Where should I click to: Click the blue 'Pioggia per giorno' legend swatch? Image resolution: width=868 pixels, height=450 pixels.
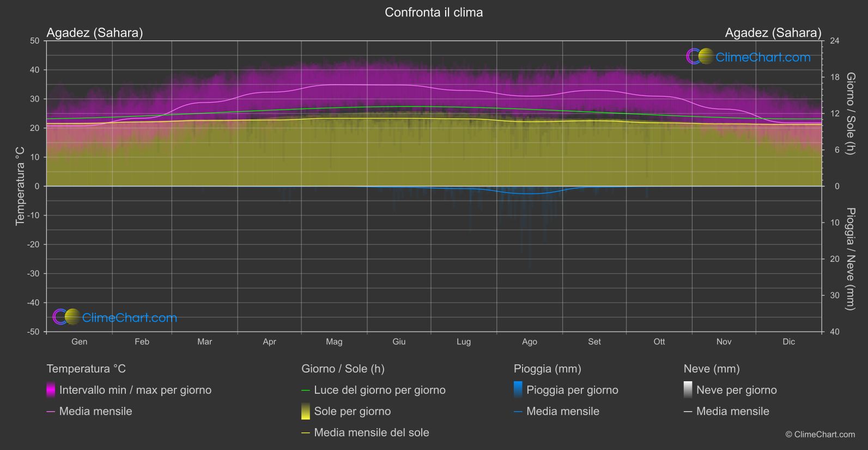click(x=518, y=390)
